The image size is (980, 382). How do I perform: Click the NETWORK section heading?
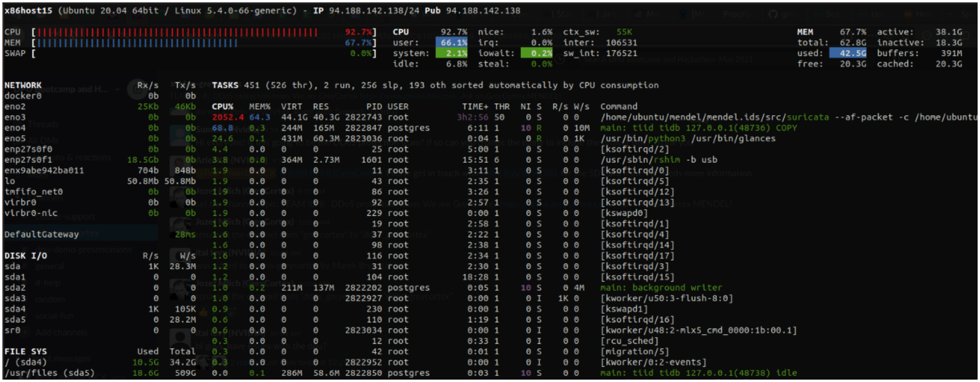coord(23,85)
